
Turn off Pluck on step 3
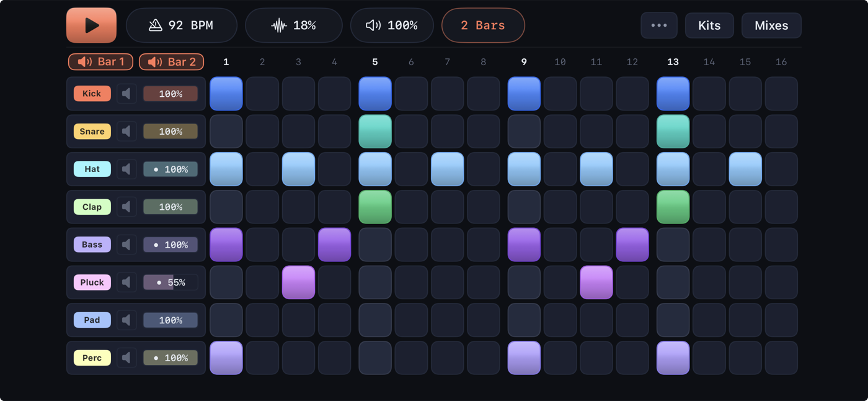coord(298,282)
